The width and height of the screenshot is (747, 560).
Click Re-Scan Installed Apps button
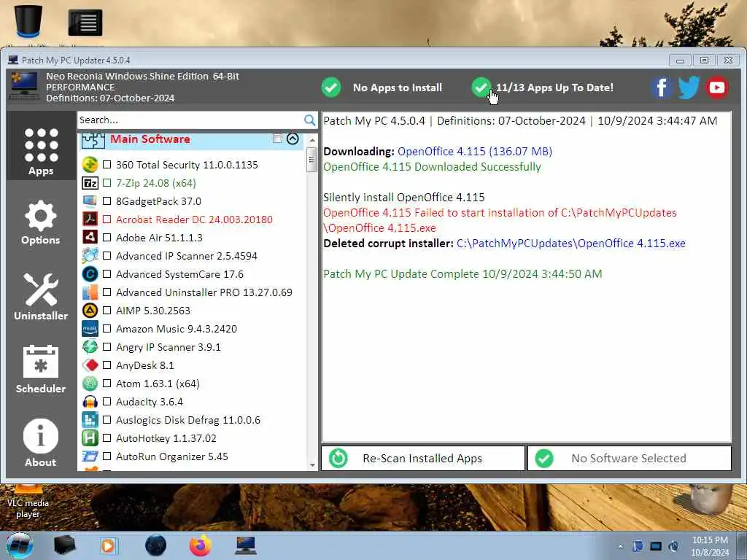(x=423, y=458)
